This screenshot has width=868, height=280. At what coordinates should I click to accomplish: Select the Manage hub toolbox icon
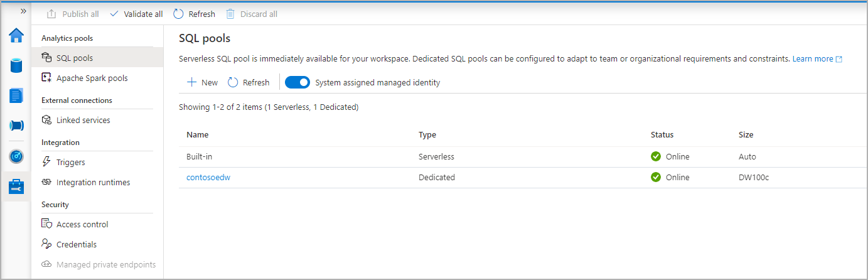[16, 186]
